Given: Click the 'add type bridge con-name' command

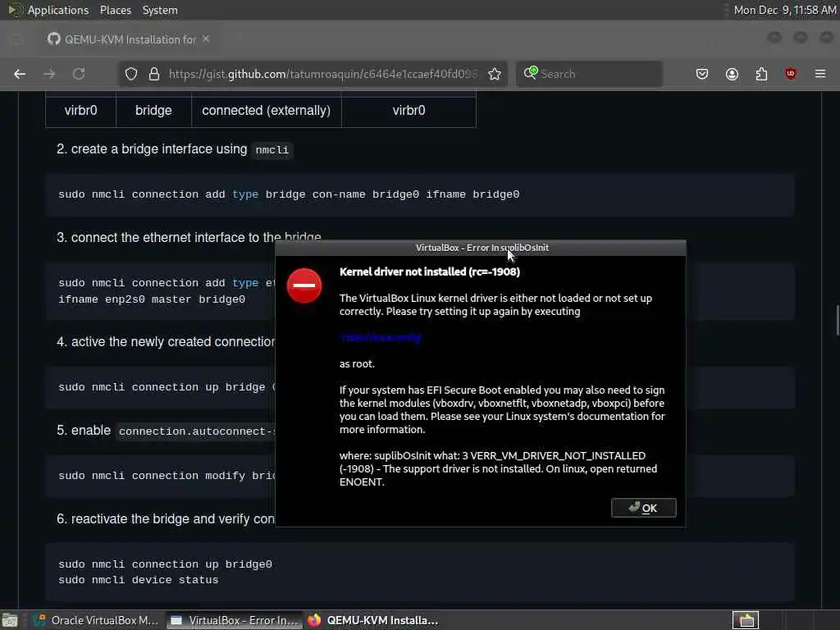Looking at the screenshot, I should (289, 194).
